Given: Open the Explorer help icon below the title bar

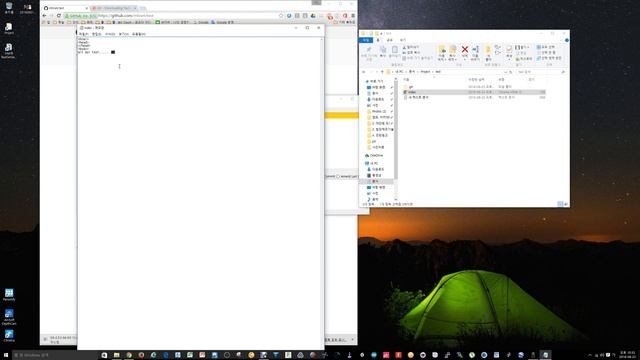Looking at the screenshot, I should click(567, 40).
